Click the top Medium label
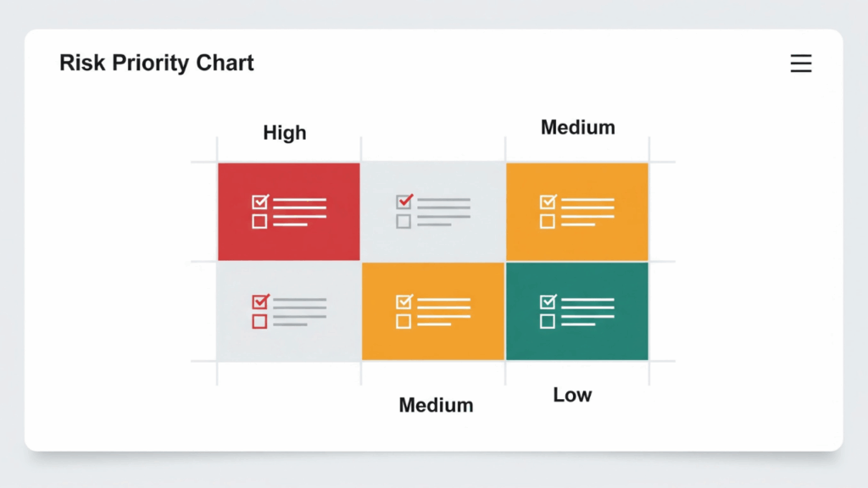 click(578, 128)
